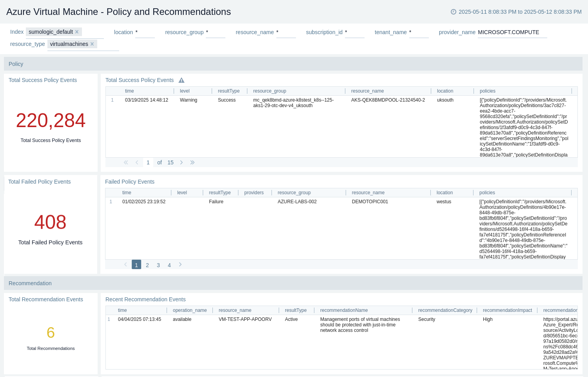
Task: Remove the sumologic_default index filter chip
Action: 77,32
